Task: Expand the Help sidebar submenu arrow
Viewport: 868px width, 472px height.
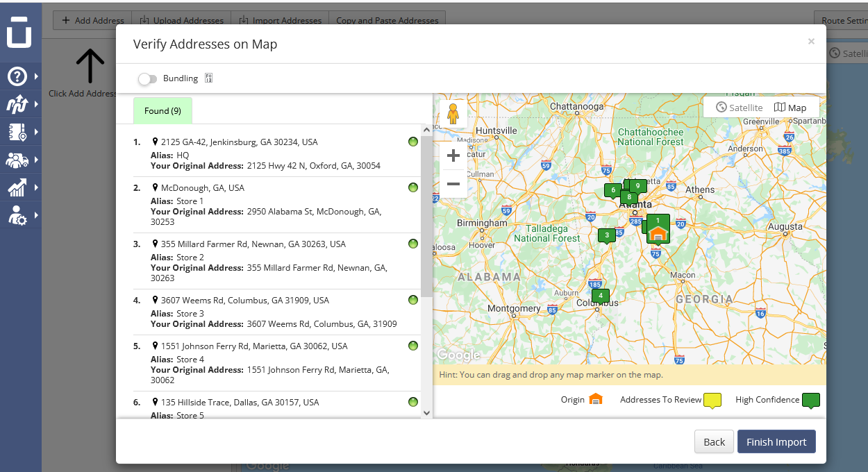Action: pyautogui.click(x=35, y=76)
